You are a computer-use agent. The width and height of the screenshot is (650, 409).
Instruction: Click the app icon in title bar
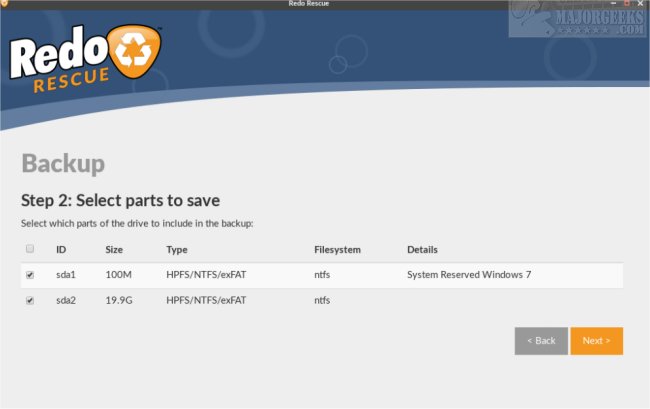[4, 3]
